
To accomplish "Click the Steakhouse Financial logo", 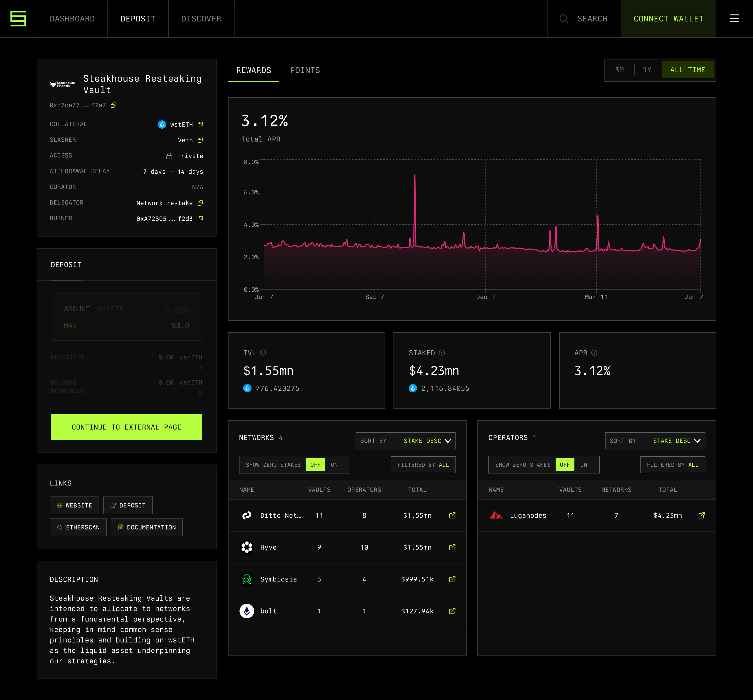I will (x=62, y=84).
